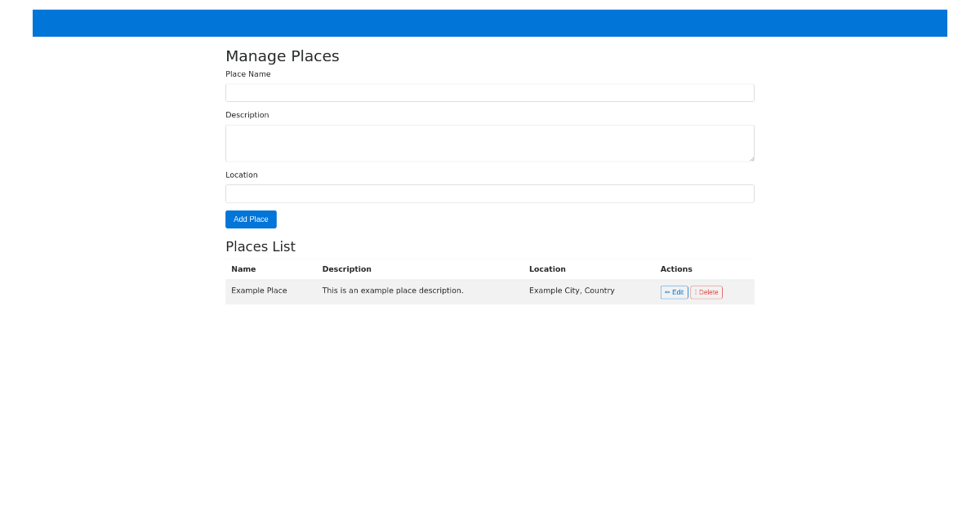The height and width of the screenshot is (514, 980).
Task: Click the Location column header
Action: (x=547, y=269)
